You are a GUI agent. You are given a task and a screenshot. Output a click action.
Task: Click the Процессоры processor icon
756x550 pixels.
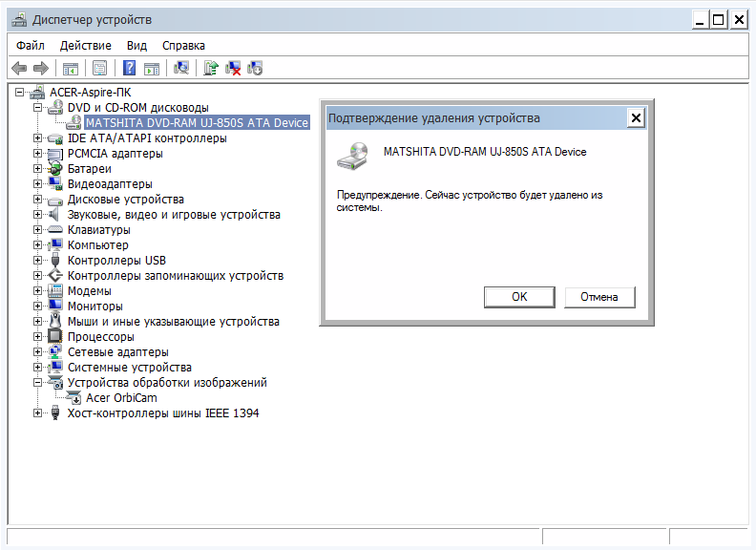pyautogui.click(x=55, y=336)
